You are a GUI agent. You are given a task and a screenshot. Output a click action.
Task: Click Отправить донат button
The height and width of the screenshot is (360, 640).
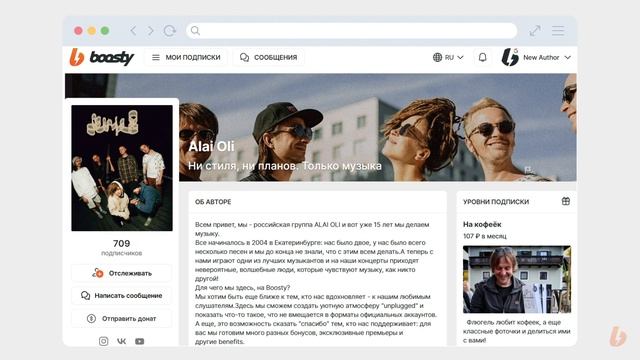pos(122,318)
